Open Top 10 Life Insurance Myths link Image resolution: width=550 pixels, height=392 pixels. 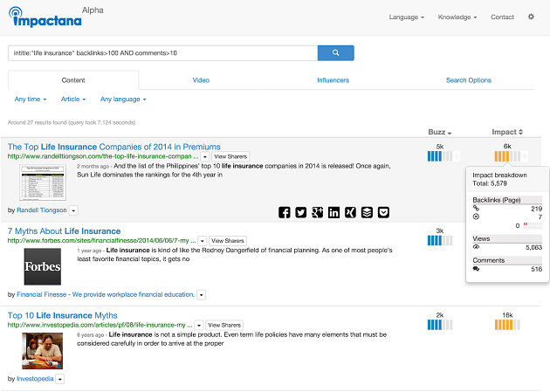(x=63, y=315)
